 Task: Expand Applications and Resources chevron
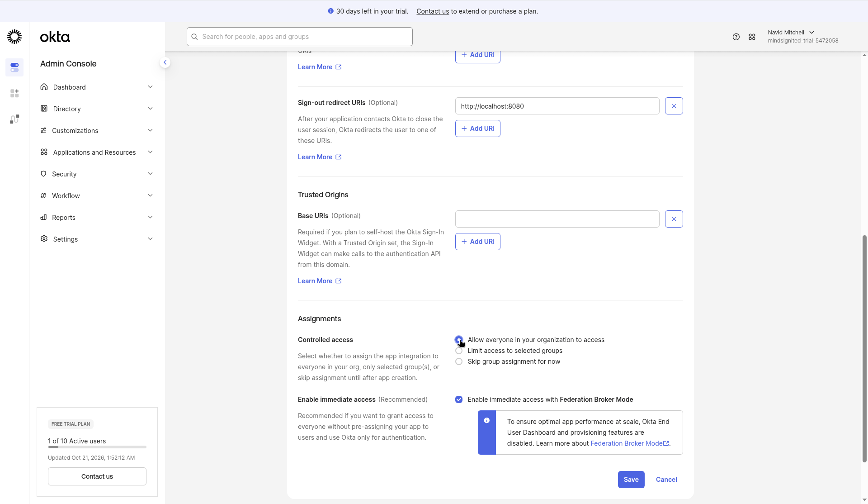[150, 152]
